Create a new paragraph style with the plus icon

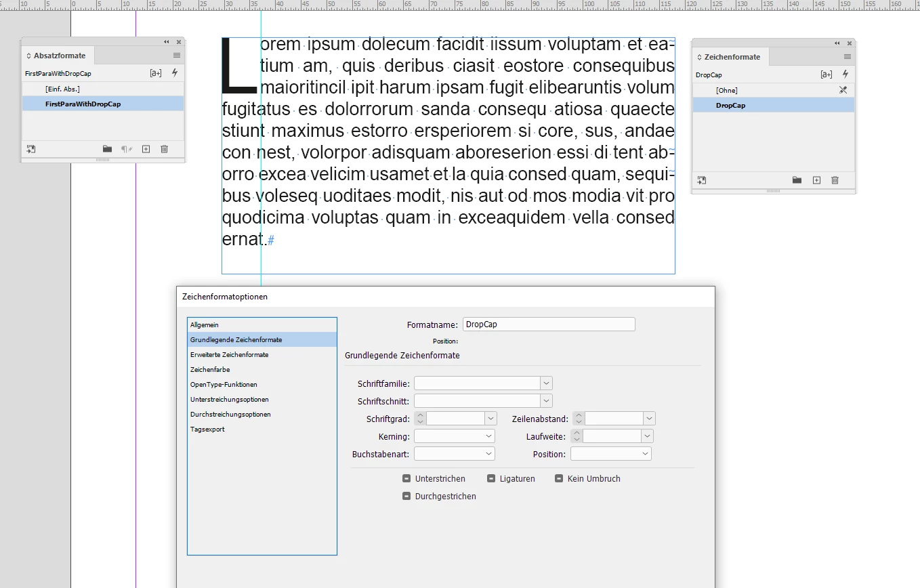146,149
